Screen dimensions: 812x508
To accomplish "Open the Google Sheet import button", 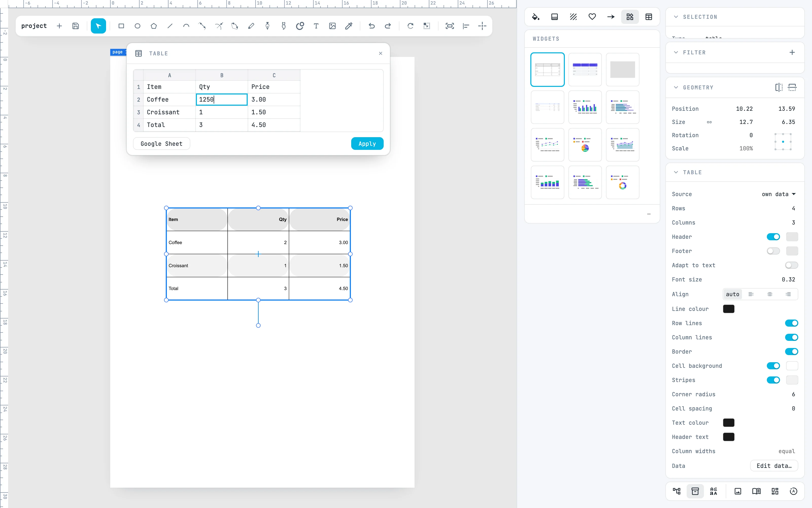I will pos(161,144).
